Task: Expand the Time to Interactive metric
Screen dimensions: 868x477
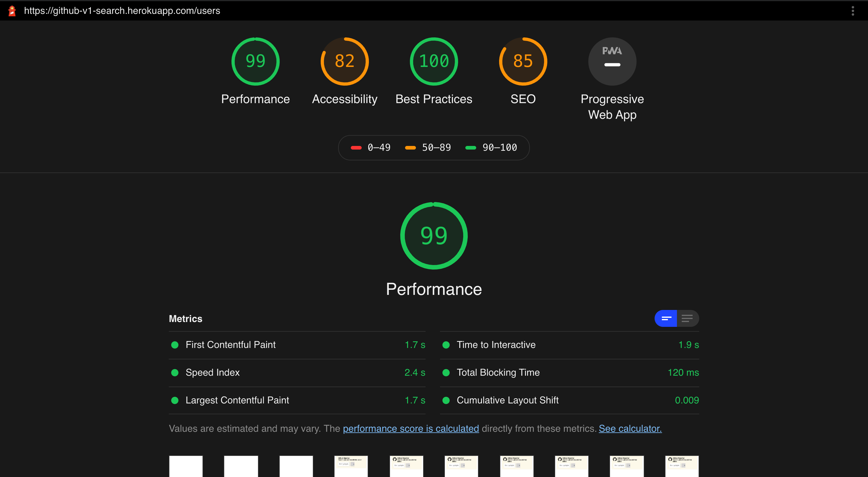Action: (x=496, y=345)
